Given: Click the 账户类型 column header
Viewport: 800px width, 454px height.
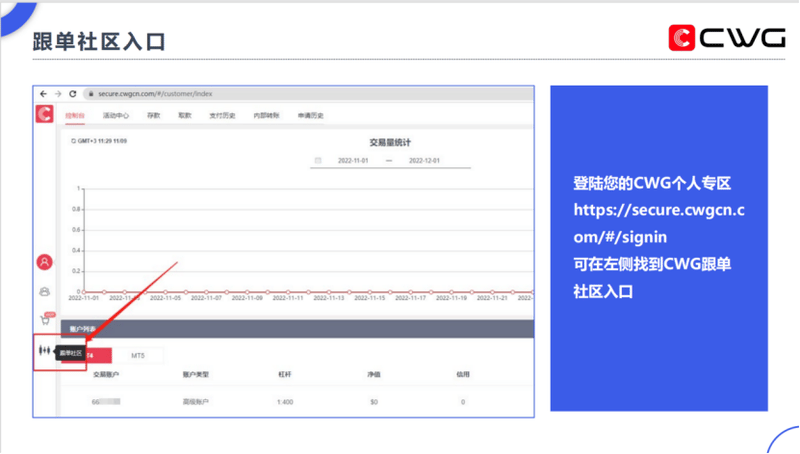Looking at the screenshot, I should [195, 374].
